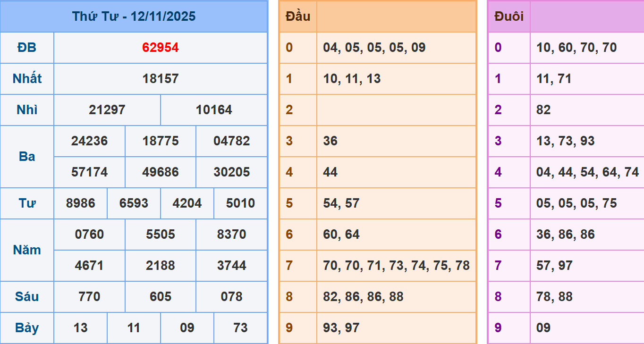Select Đuôi row 4 numbers list
This screenshot has width=644, height=344.
[587, 172]
